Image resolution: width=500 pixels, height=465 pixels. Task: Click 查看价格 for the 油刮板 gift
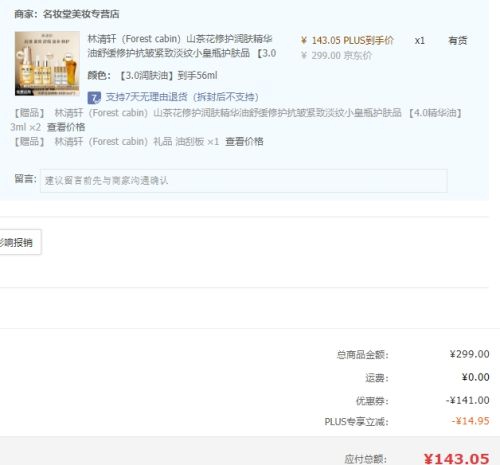[x=244, y=142]
